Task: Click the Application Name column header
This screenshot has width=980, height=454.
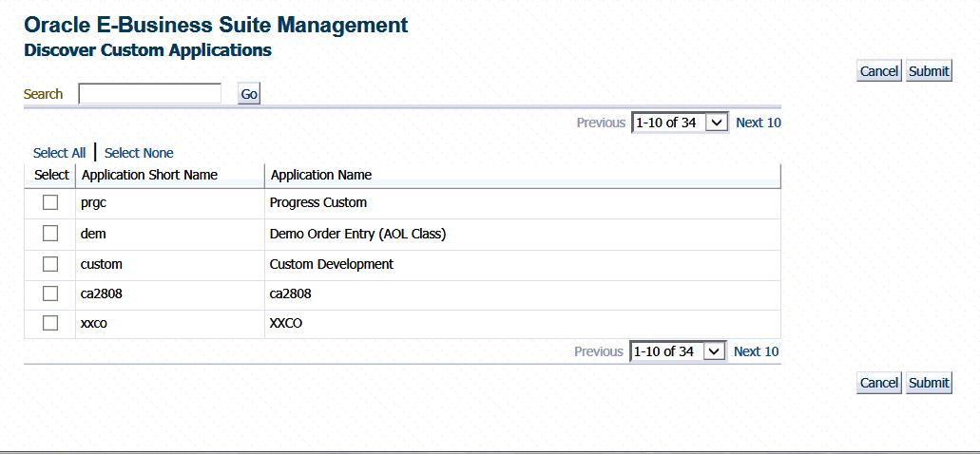Action: pos(523,175)
